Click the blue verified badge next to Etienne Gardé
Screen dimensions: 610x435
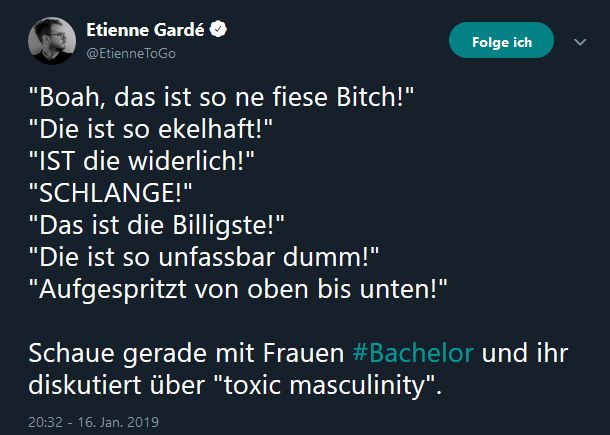pyautogui.click(x=215, y=31)
